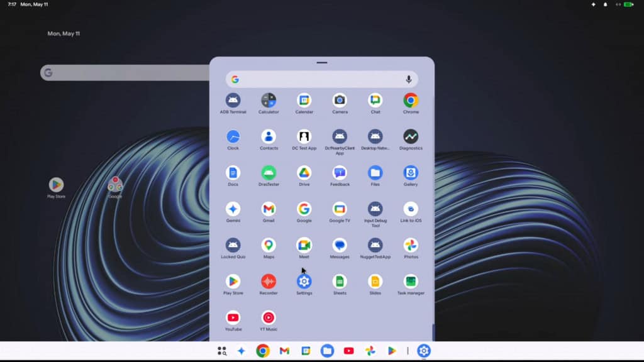
Task: Open Calendar from the taskbar
Action: point(306,351)
